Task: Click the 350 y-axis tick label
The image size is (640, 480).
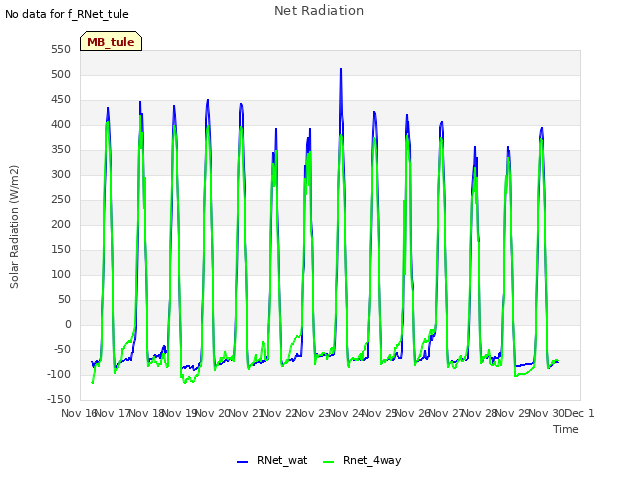Action: [61, 150]
